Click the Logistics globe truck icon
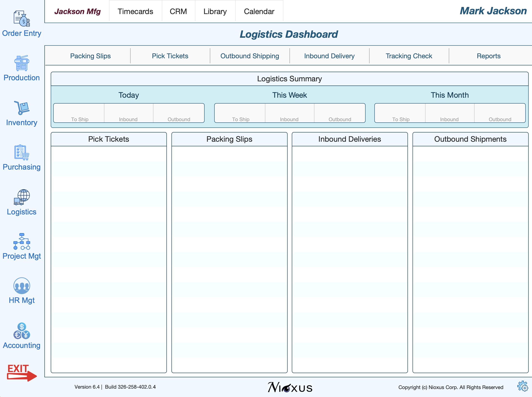 click(22, 197)
